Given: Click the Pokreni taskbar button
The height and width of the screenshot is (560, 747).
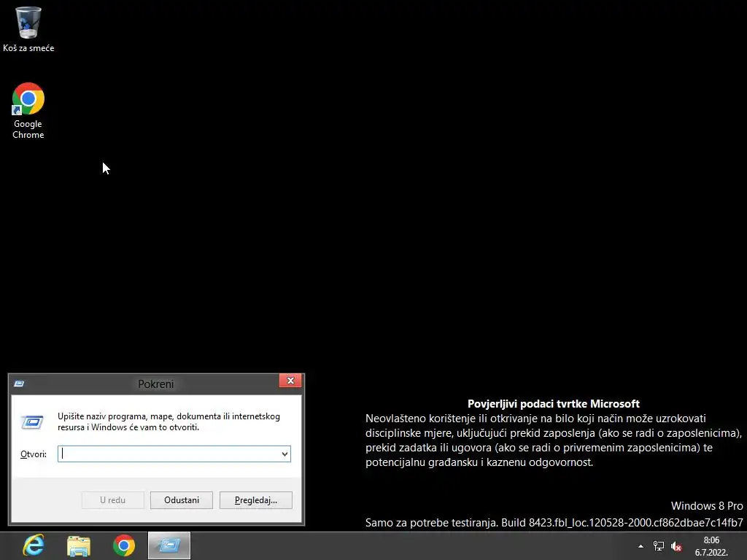Looking at the screenshot, I should (x=169, y=545).
